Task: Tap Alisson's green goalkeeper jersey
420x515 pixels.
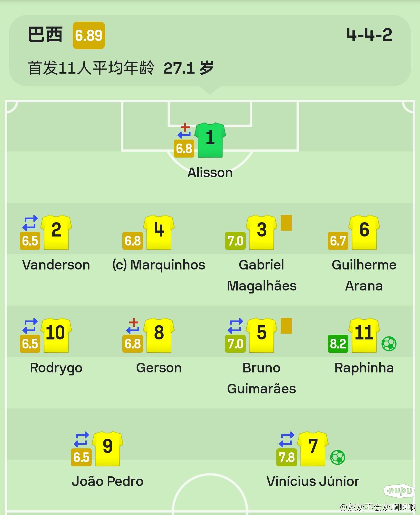Action: (x=210, y=140)
